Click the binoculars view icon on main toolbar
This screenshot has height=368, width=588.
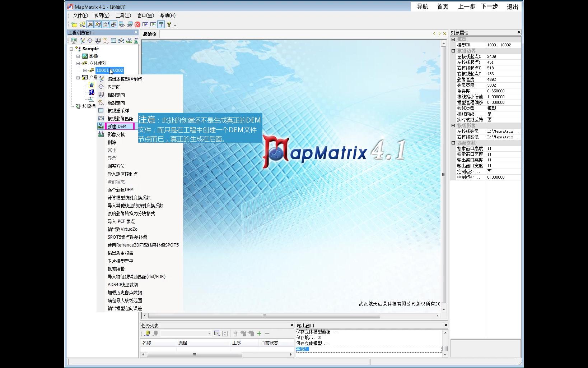(x=122, y=24)
